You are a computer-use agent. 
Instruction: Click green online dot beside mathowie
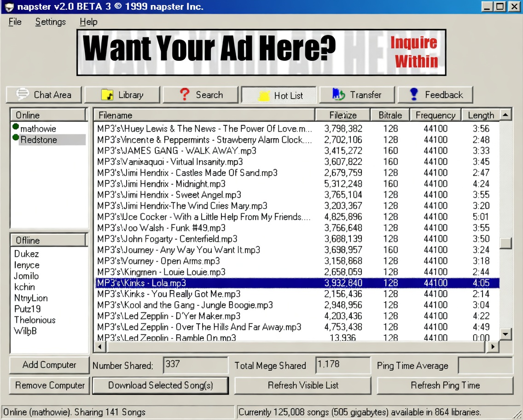coord(16,127)
